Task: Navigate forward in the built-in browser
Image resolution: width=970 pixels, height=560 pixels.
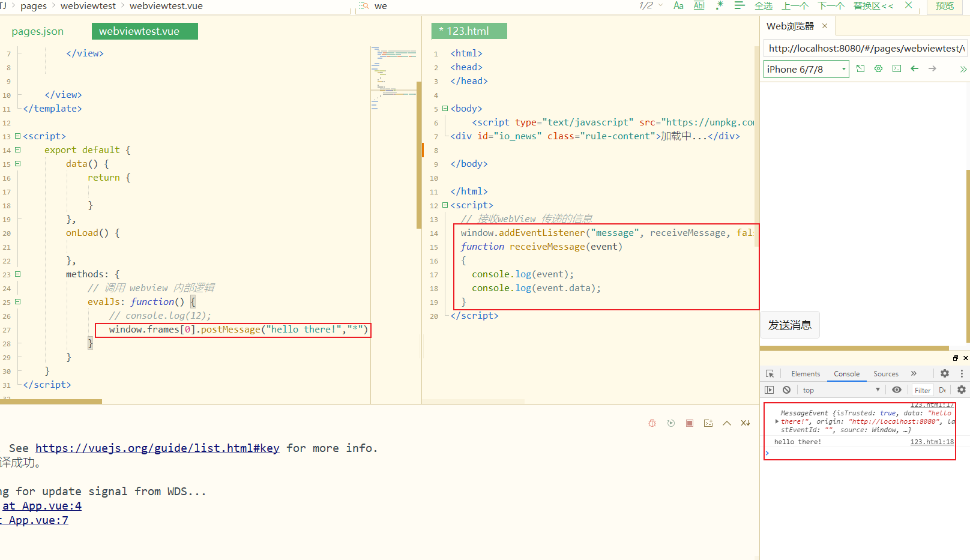Action: 932,68
